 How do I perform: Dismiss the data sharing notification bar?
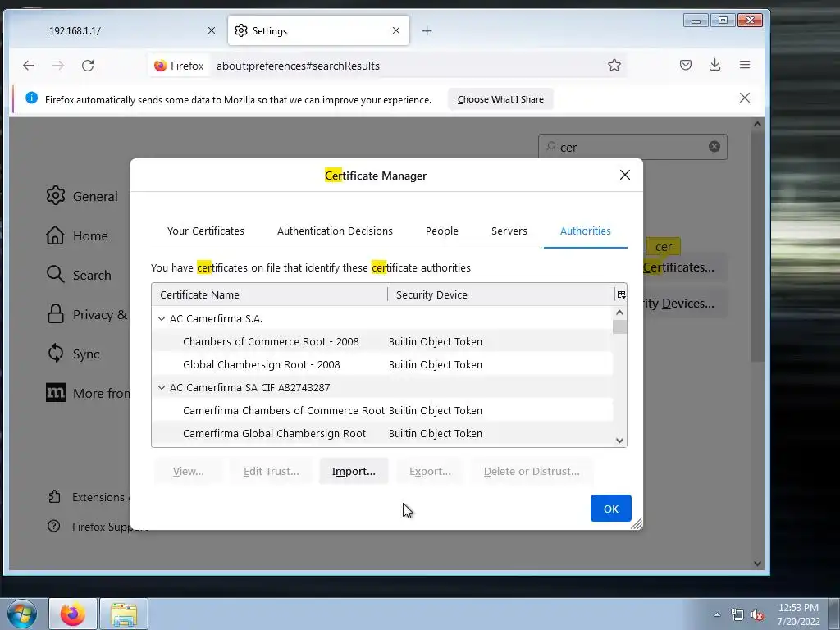click(745, 98)
